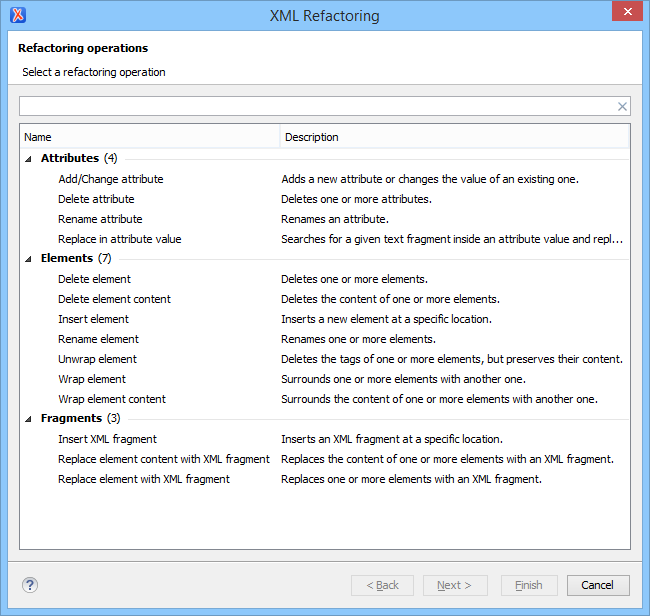
Task: Click the Oxygen app icon in title bar
Action: click(18, 15)
